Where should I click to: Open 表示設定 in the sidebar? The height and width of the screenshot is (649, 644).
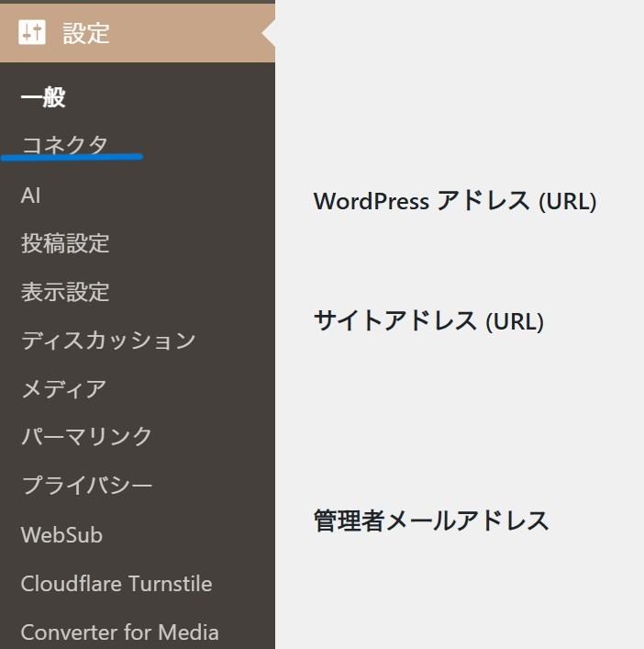65,292
